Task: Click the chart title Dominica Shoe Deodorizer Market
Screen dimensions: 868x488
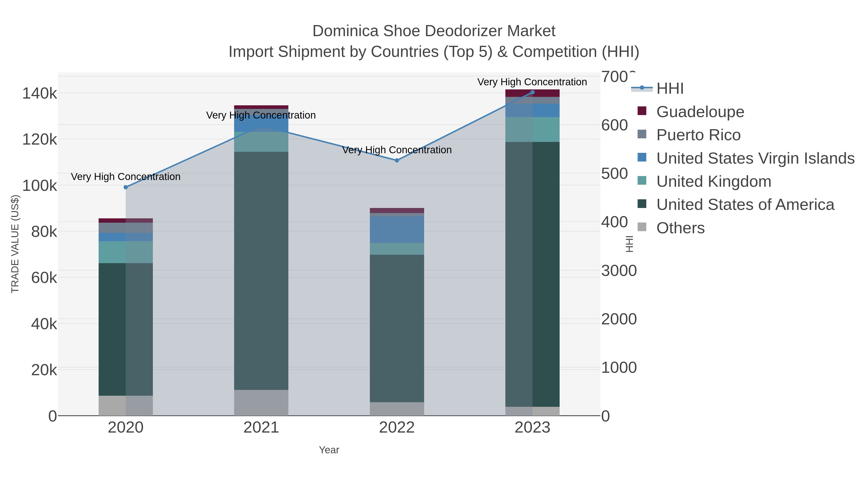Action: (x=434, y=31)
